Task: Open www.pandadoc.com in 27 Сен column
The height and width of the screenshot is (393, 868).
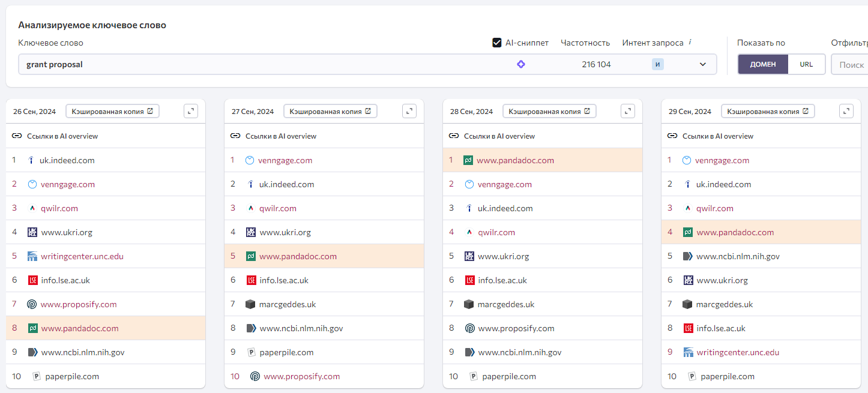Action: [x=298, y=256]
